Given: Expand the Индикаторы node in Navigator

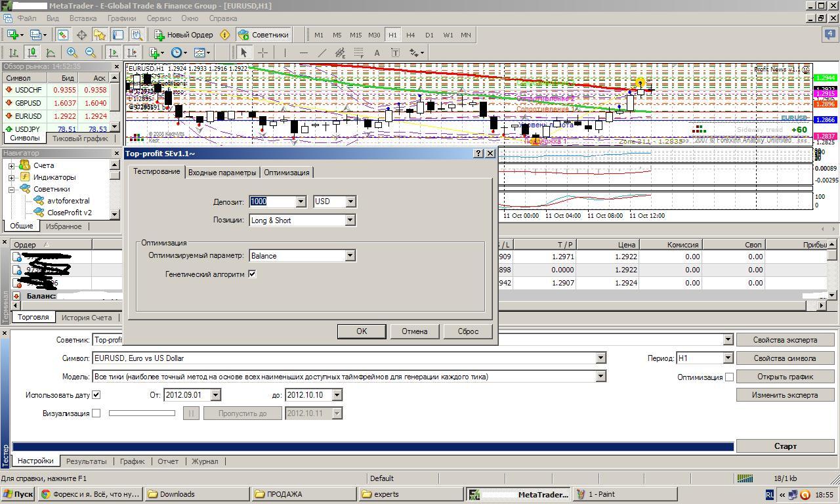Looking at the screenshot, I should (11, 177).
